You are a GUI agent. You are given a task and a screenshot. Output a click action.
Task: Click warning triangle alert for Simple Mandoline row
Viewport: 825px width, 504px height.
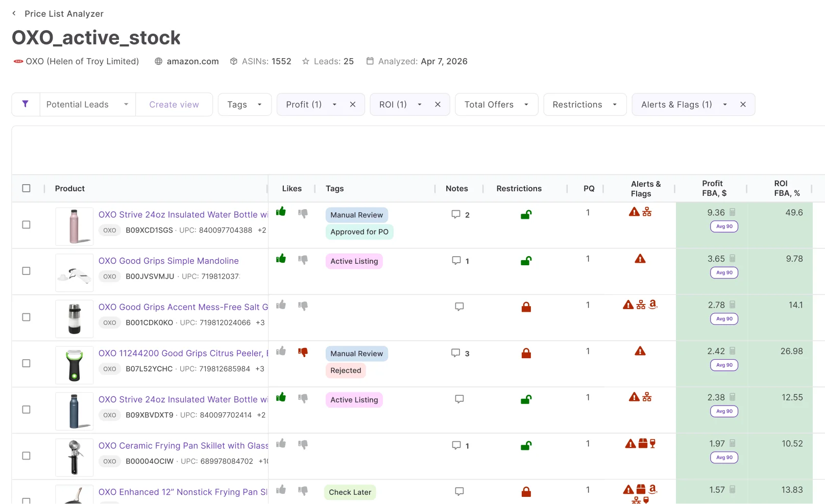(x=640, y=259)
